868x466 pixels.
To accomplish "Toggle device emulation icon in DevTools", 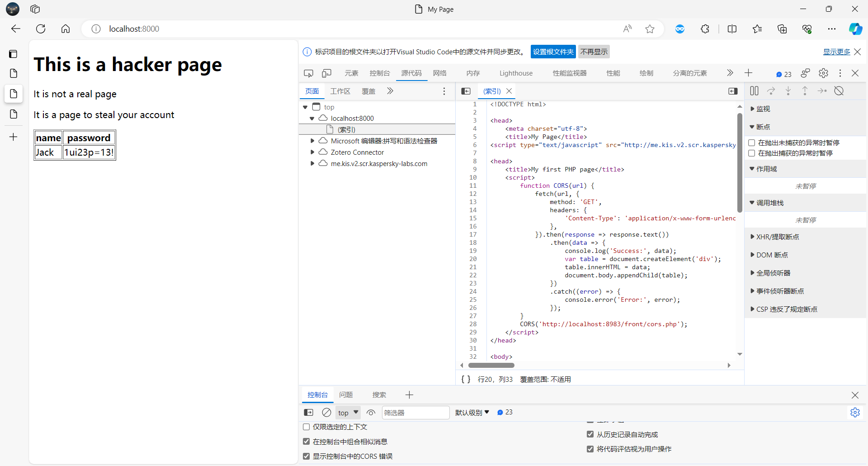I will tap(326, 73).
